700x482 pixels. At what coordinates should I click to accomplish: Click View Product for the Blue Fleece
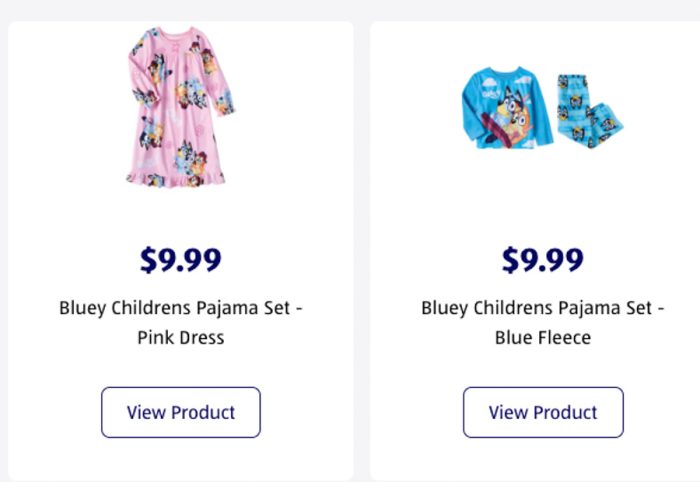pyautogui.click(x=543, y=412)
